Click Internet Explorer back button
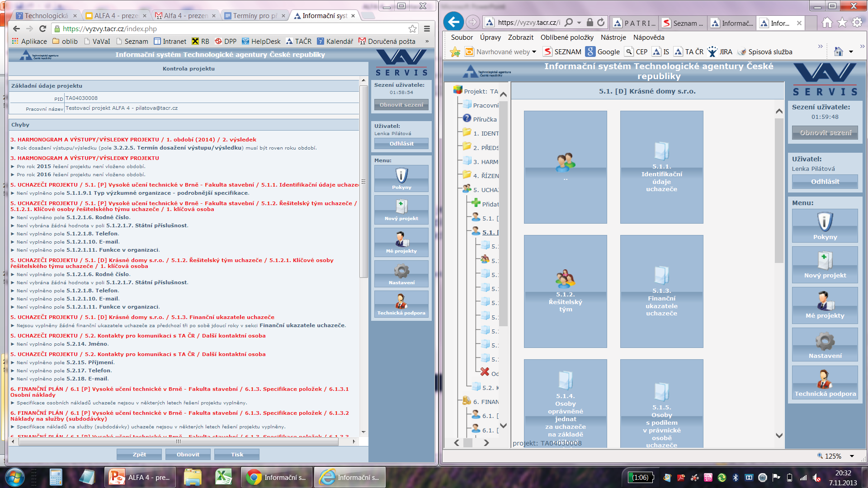The image size is (868, 488). tap(453, 22)
